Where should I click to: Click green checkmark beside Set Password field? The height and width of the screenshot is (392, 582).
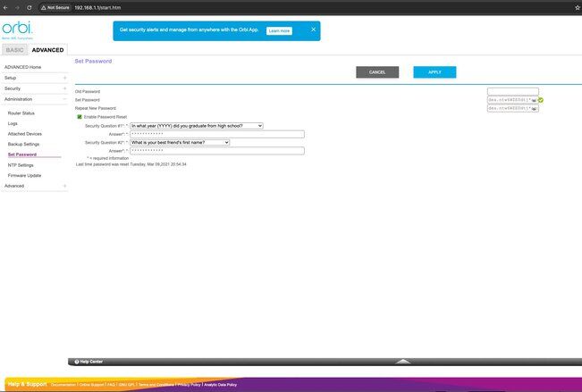point(541,100)
